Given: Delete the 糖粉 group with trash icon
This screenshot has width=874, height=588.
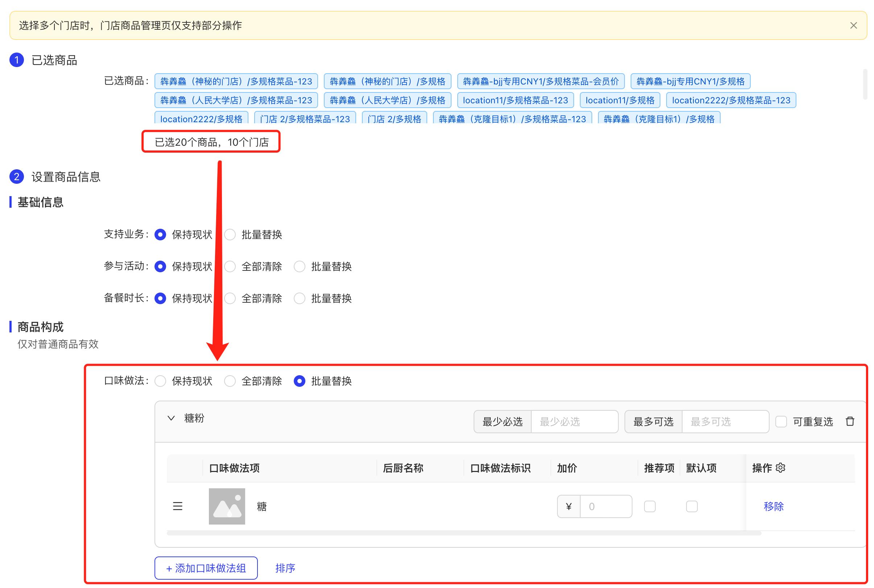Looking at the screenshot, I should (850, 422).
